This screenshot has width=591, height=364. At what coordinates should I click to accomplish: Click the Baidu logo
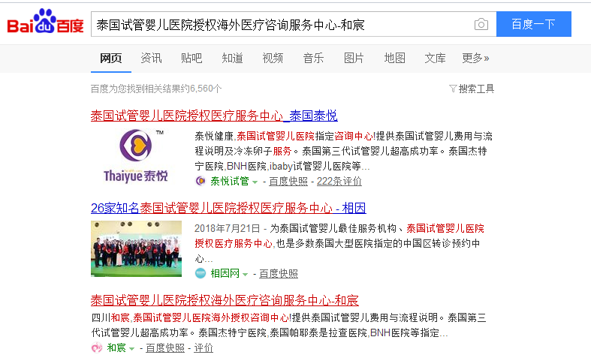(x=45, y=22)
